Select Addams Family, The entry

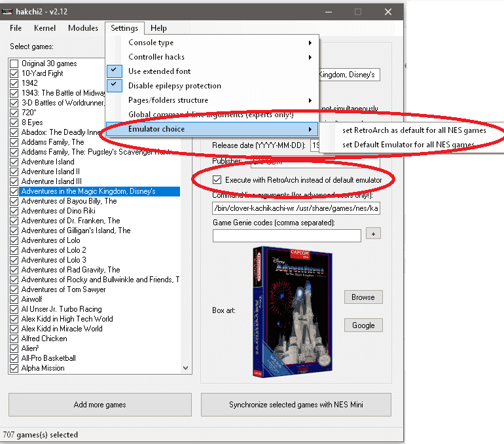click(53, 142)
